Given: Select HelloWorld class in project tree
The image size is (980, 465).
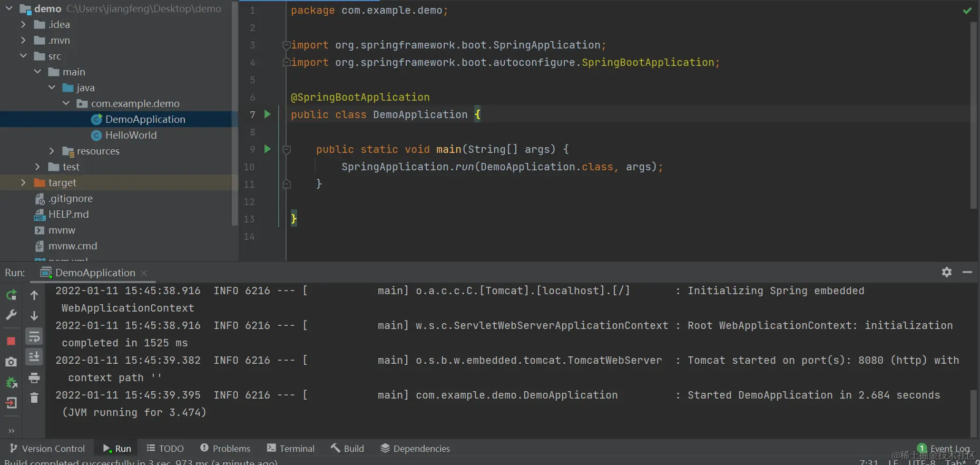Looking at the screenshot, I should click(131, 135).
